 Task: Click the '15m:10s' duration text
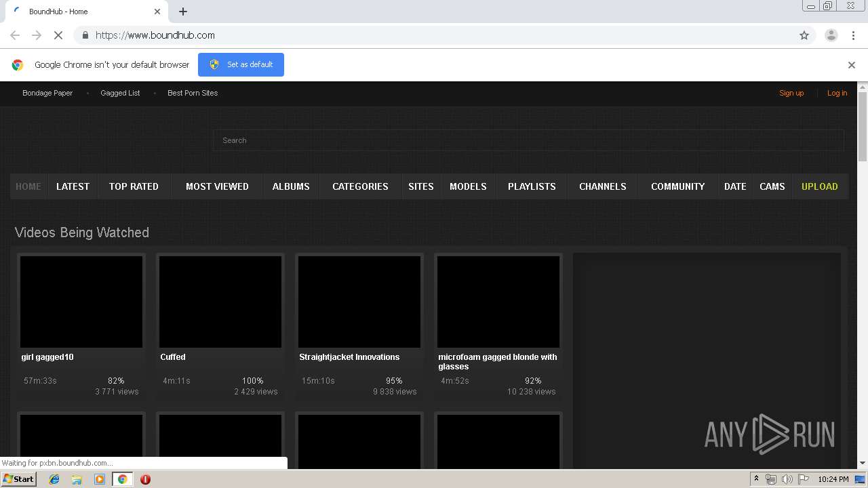click(x=318, y=381)
